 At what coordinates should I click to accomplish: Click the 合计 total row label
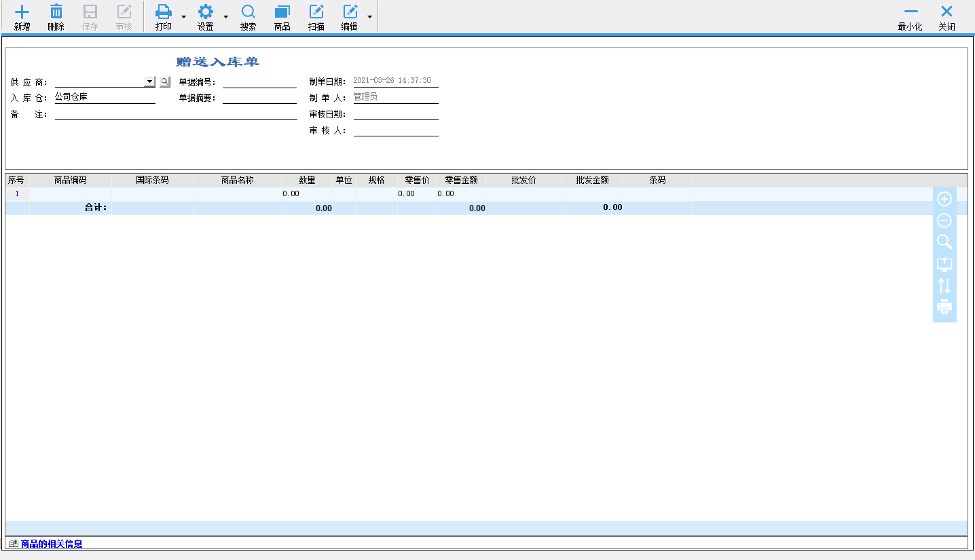tap(96, 208)
